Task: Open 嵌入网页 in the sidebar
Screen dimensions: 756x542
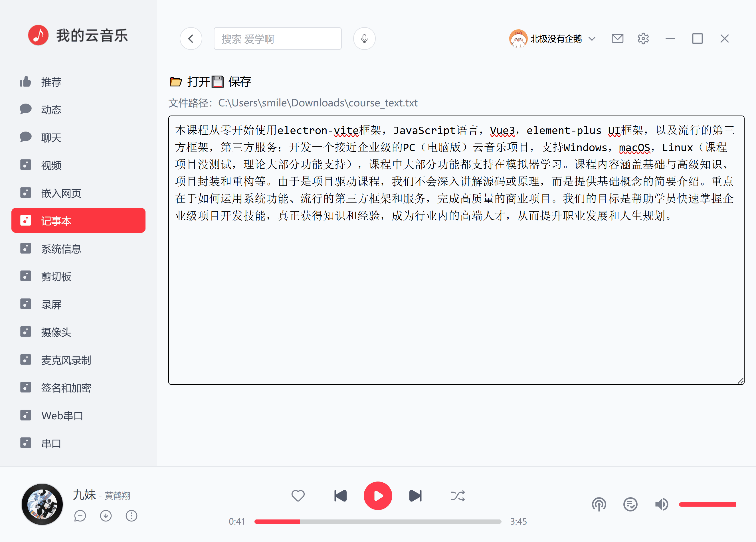Action: coord(78,193)
